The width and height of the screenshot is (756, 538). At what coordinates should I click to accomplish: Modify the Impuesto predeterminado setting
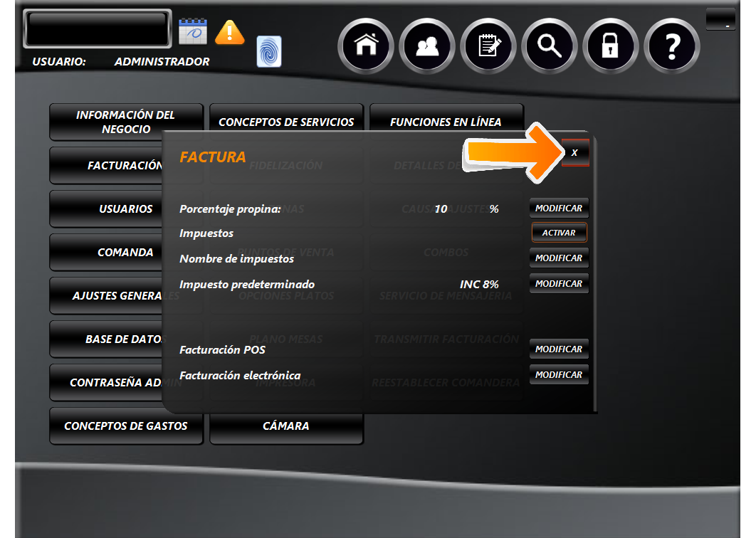(x=559, y=284)
